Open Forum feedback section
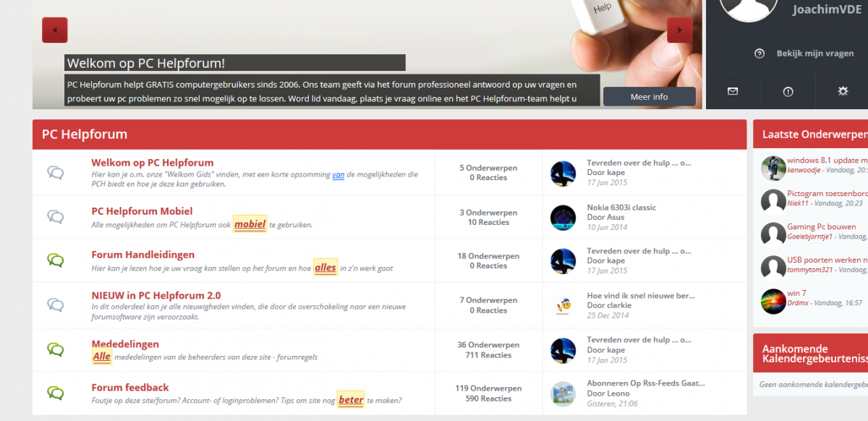 (x=130, y=388)
